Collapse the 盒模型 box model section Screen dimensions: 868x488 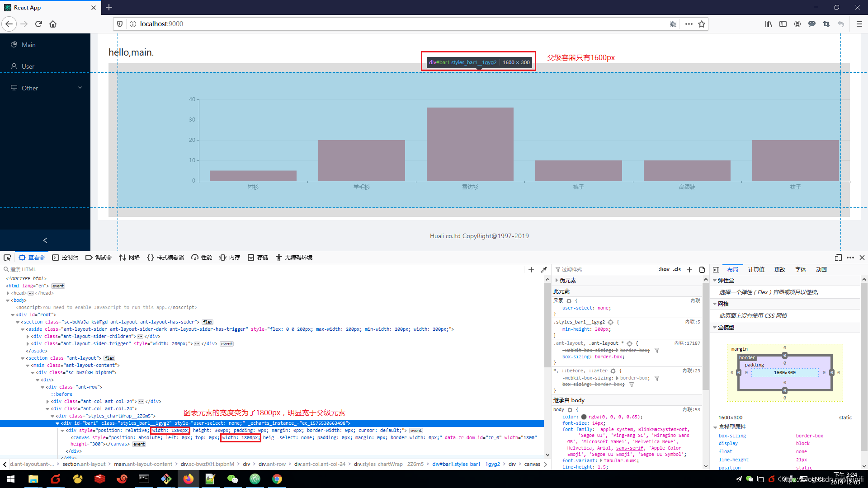click(715, 328)
